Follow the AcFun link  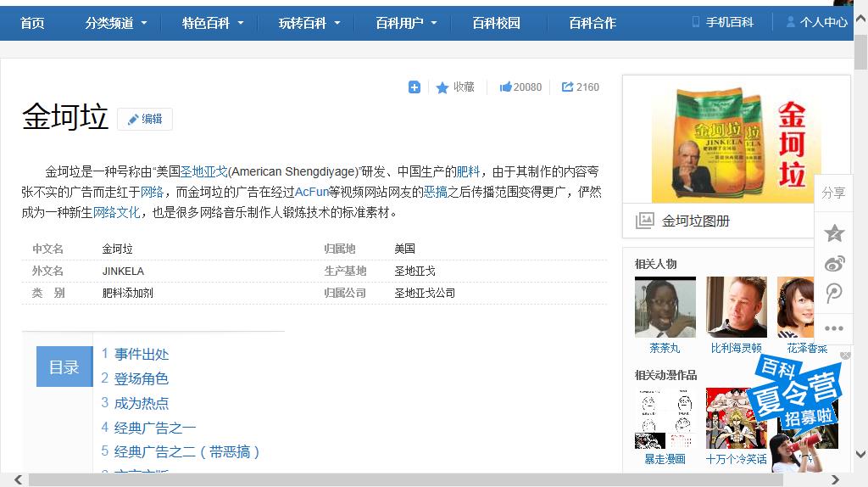tap(312, 192)
